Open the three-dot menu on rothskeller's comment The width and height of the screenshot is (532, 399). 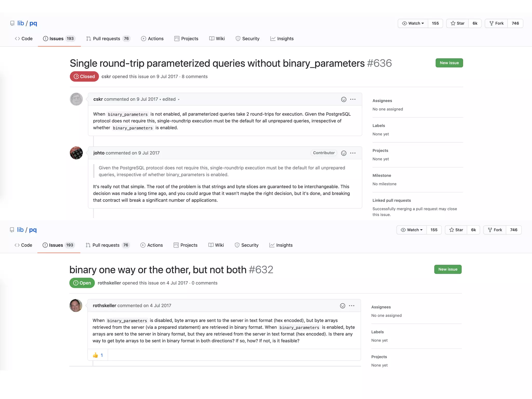click(351, 306)
